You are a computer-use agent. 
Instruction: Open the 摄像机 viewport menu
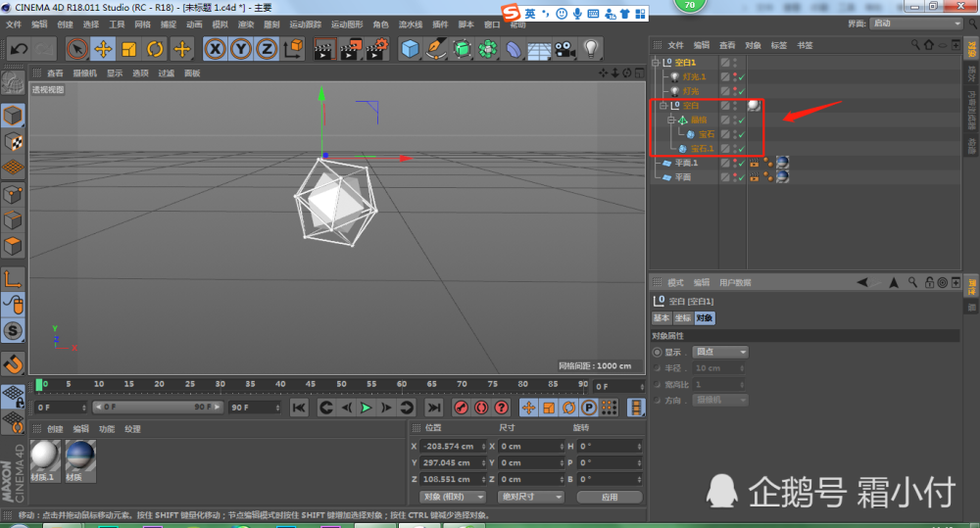point(84,73)
